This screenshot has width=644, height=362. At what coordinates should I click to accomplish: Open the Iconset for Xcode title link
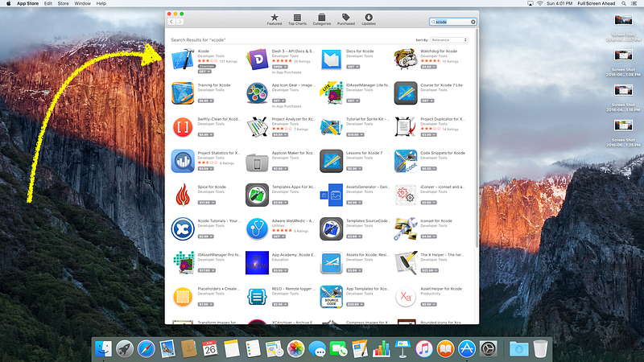coord(436,220)
